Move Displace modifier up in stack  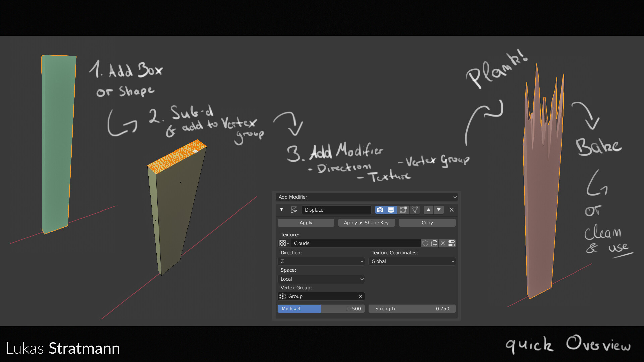pos(428,210)
